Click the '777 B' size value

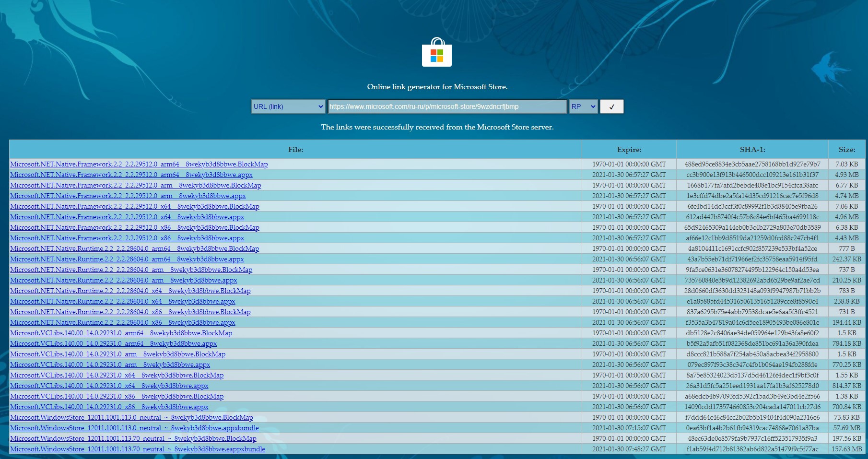(847, 248)
